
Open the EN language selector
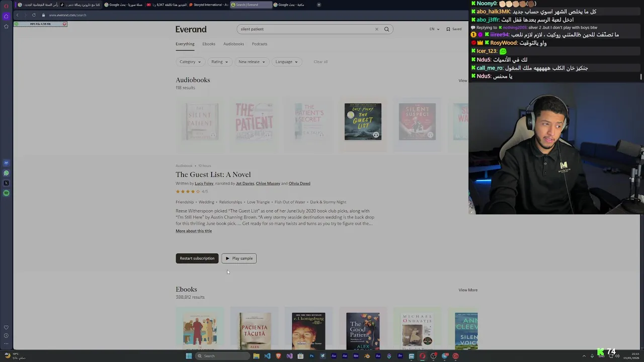click(434, 29)
